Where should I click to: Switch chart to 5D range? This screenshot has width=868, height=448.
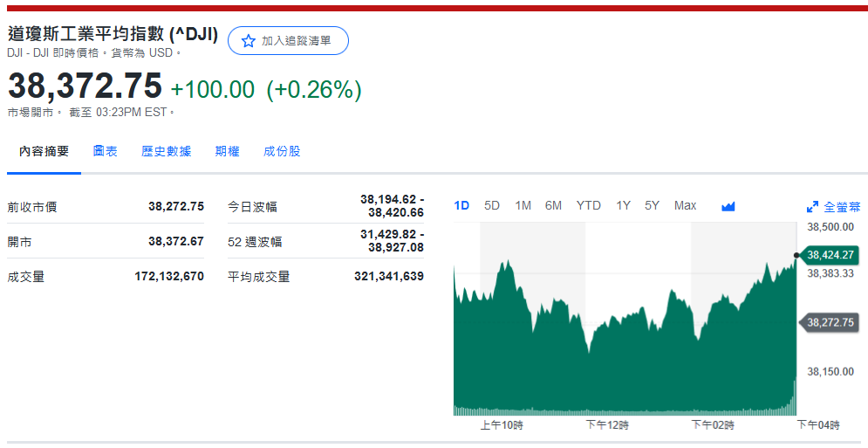pyautogui.click(x=492, y=205)
